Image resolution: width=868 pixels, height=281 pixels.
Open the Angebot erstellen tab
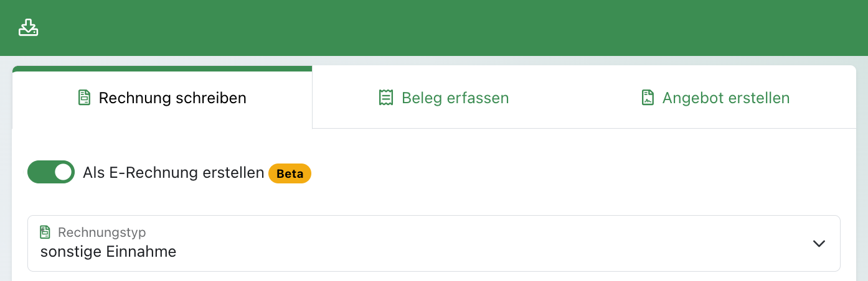click(715, 98)
